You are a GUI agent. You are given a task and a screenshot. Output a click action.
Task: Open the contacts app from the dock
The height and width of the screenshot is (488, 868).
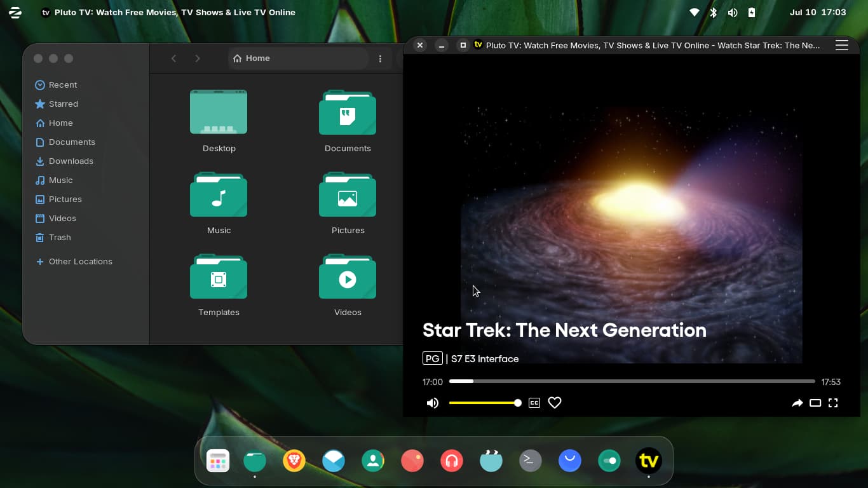[373, 461]
